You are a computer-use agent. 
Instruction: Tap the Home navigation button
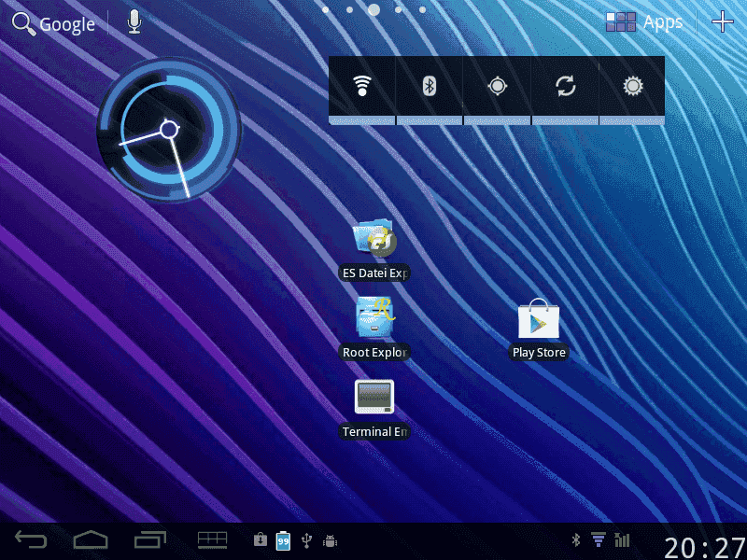pyautogui.click(x=91, y=540)
